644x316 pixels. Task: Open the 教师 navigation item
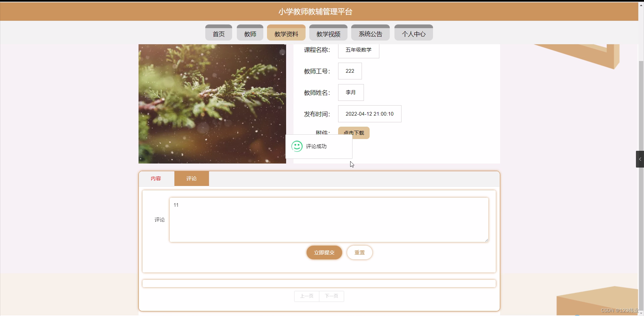(x=250, y=33)
